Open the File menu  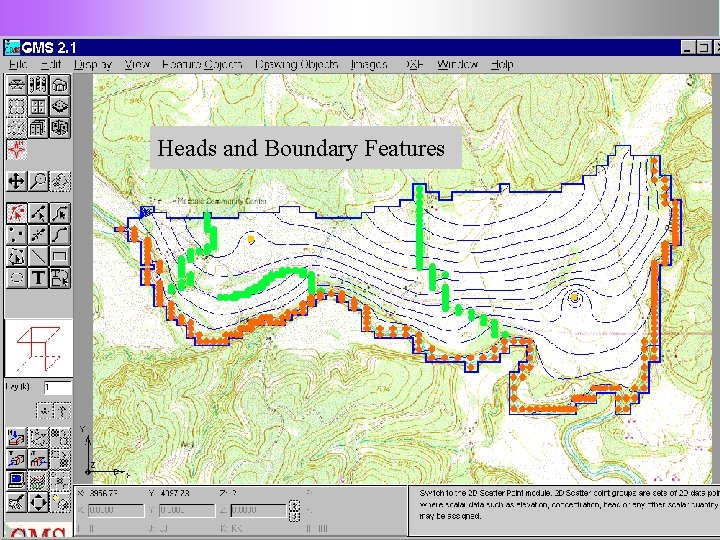(x=18, y=64)
